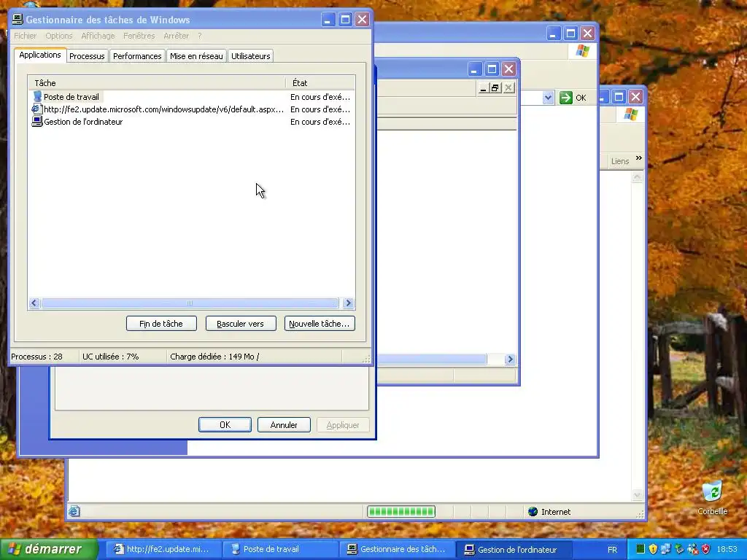This screenshot has height=560, width=747.
Task: Select the Gestion de l'ordinateur task name
Action: tap(83, 122)
